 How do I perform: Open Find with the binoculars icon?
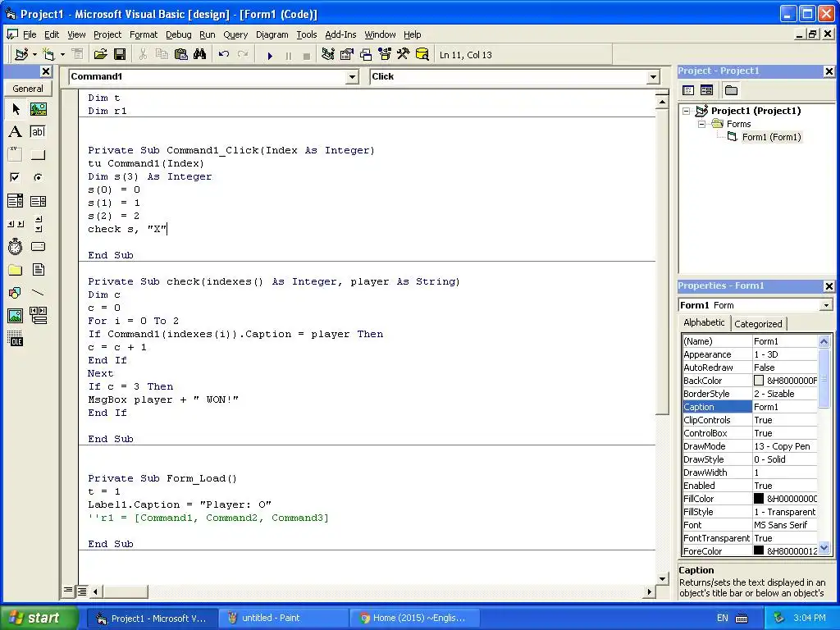coord(200,55)
